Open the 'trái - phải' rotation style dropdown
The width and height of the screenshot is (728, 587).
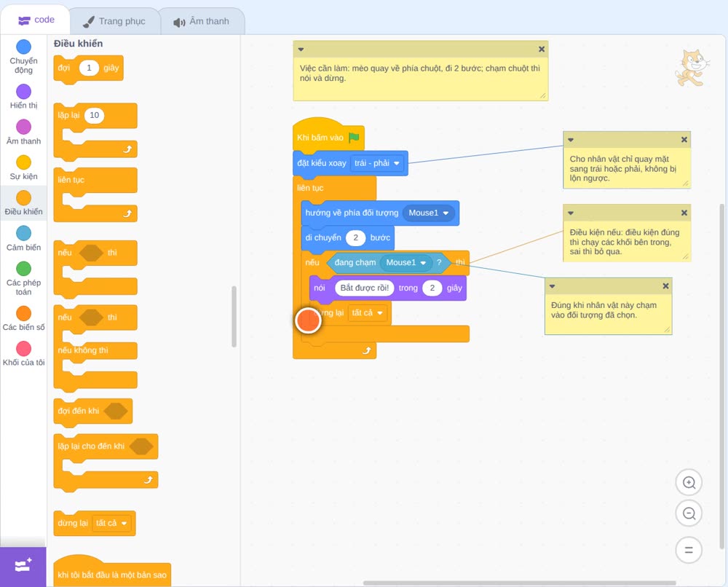click(x=376, y=163)
